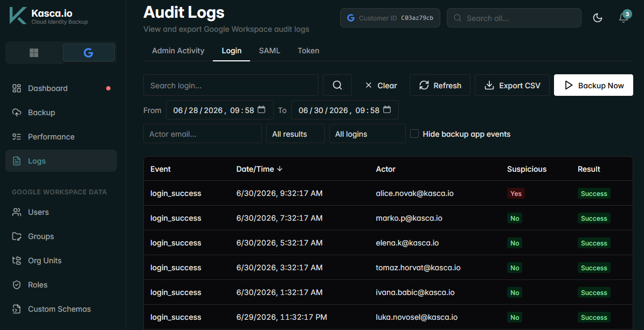Switch to the Microsoft tenant icon
The image size is (644, 330).
click(x=34, y=53)
